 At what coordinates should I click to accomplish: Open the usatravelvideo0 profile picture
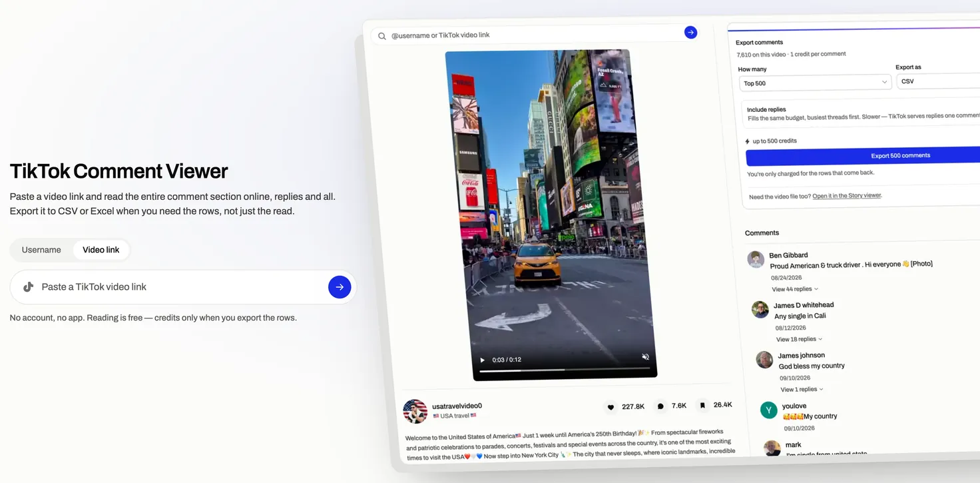pos(415,411)
